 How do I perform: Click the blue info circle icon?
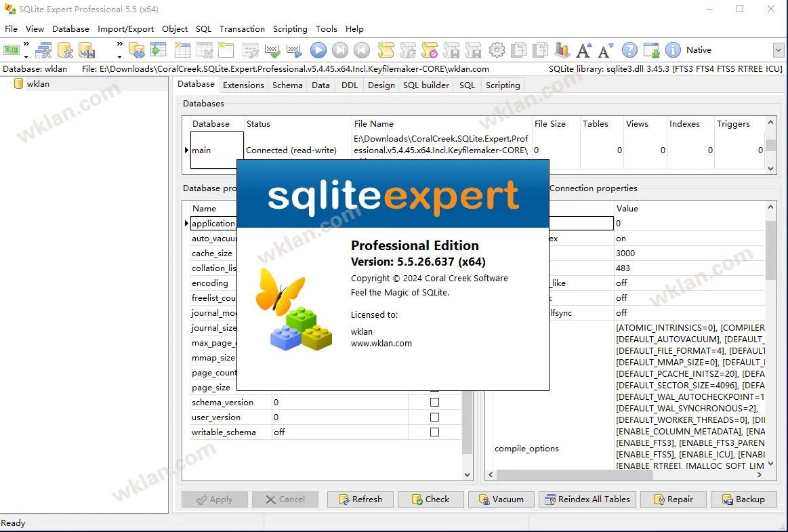point(673,49)
